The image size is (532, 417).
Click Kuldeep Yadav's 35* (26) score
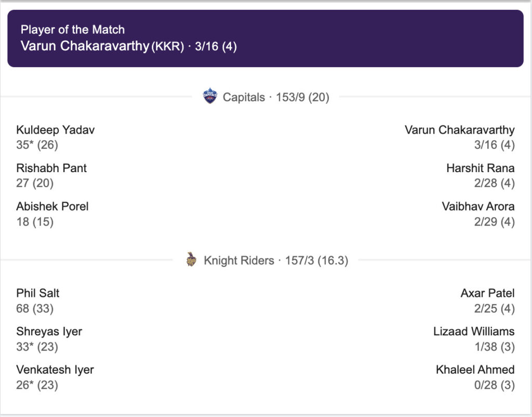tap(37, 145)
